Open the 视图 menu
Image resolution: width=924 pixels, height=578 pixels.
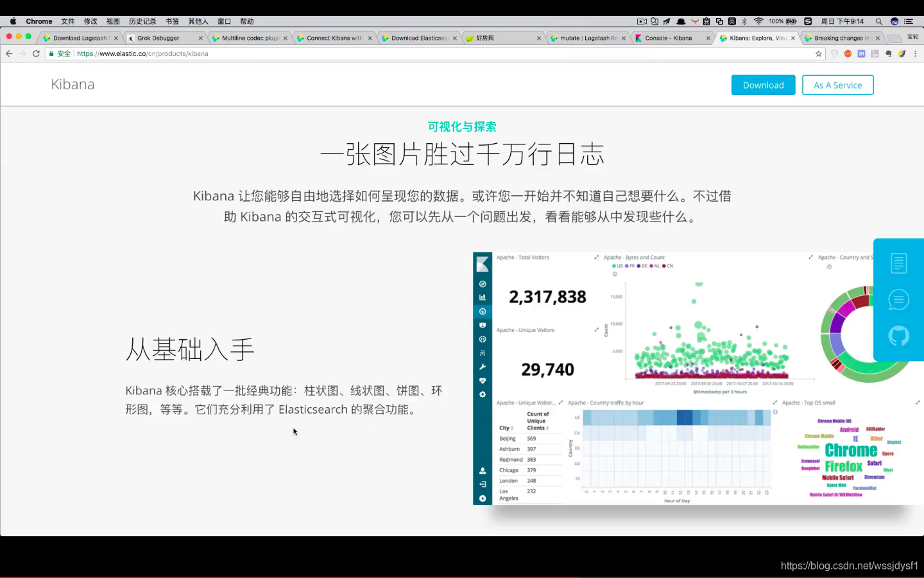click(x=113, y=21)
